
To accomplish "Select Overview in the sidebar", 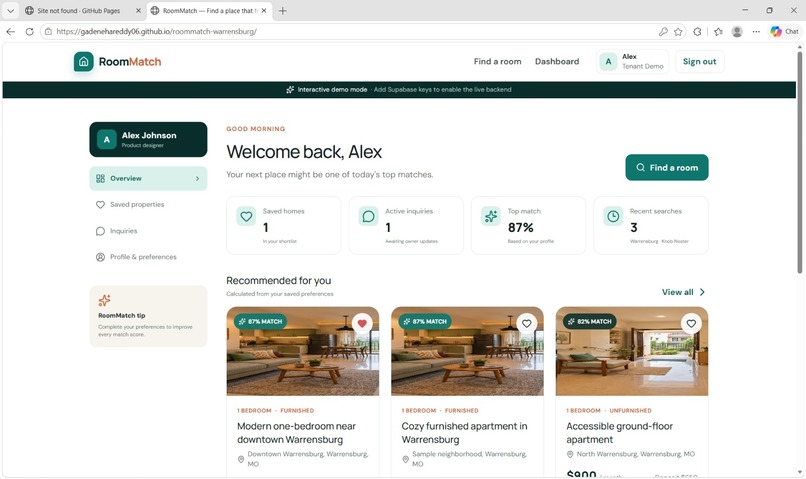I will tap(148, 178).
